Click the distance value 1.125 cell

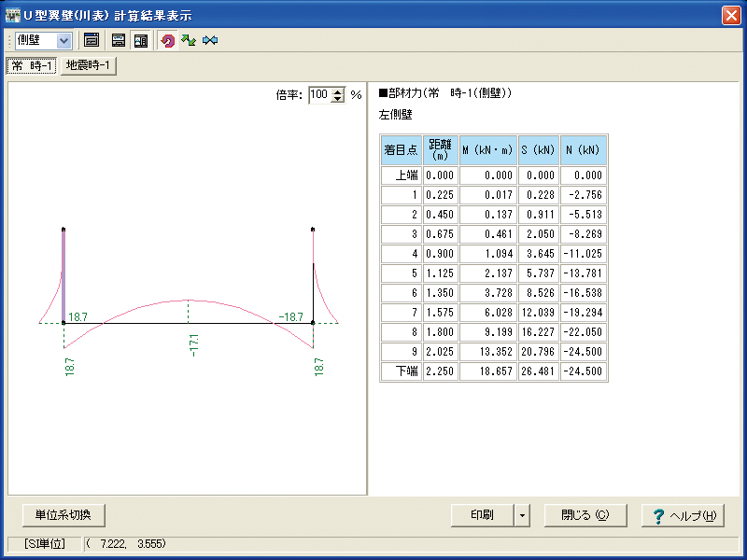(x=441, y=273)
